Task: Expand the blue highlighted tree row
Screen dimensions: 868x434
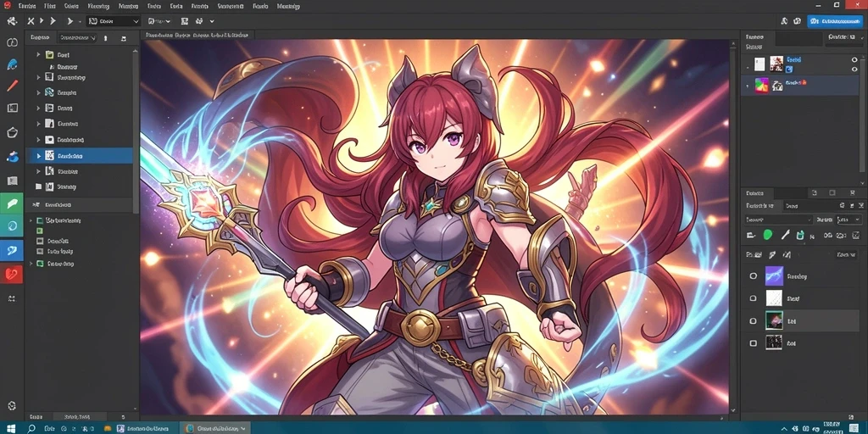Action: click(x=38, y=156)
